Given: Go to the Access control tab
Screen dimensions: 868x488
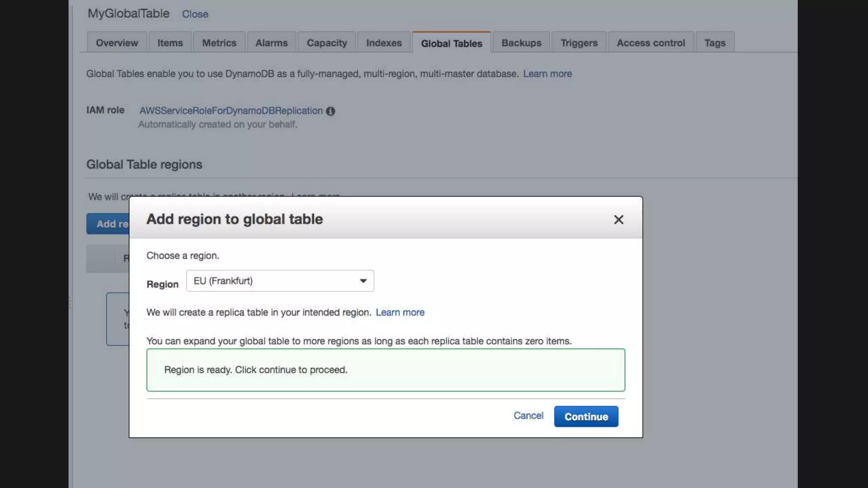Looking at the screenshot, I should coord(651,43).
